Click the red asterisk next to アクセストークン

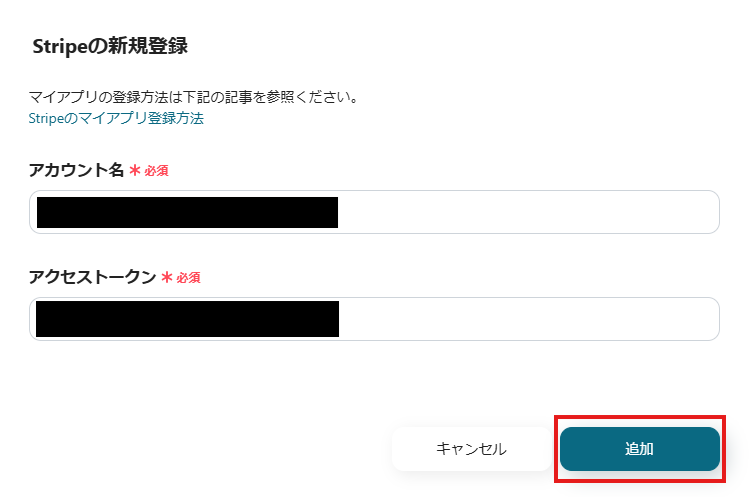coord(167,278)
